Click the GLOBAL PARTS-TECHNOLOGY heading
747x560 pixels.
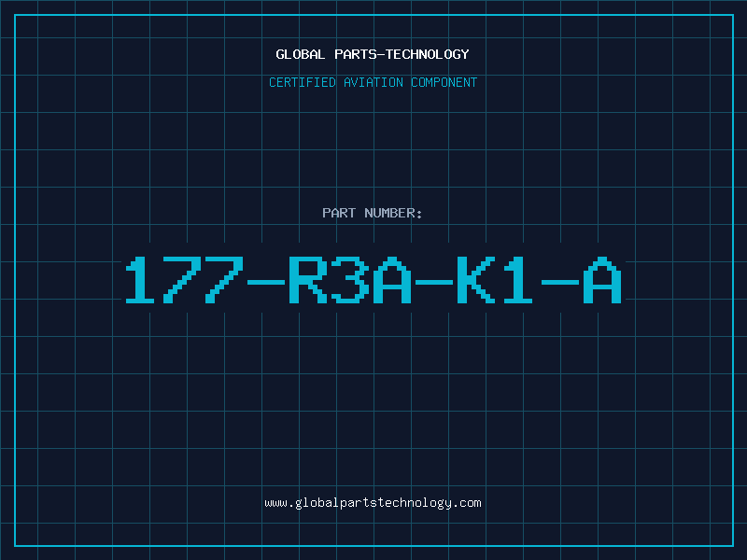click(x=373, y=54)
